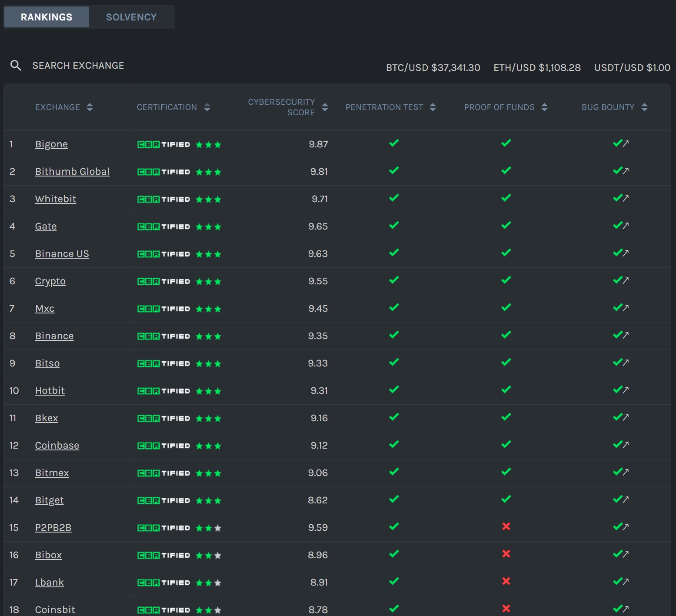This screenshot has width=676, height=616.
Task: Open Bigone bug bounty external link icon
Action: click(626, 143)
